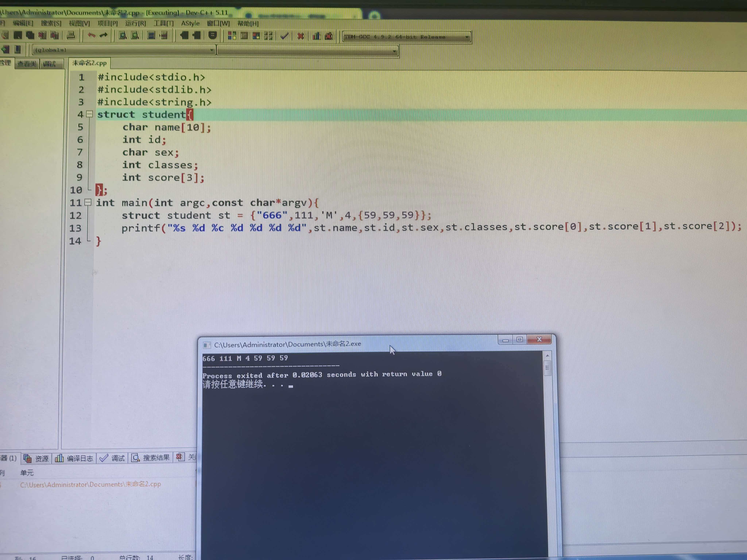Open the TDM-GCC compiler selection dropdown
The width and height of the screenshot is (747, 560).
tap(467, 37)
